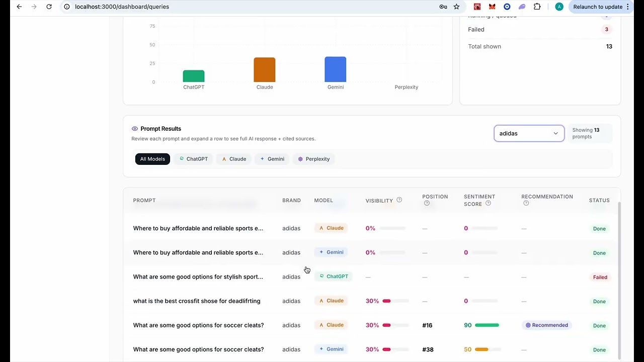Expand the stylish sport options prompt row
The height and width of the screenshot is (362, 644).
click(371, 277)
